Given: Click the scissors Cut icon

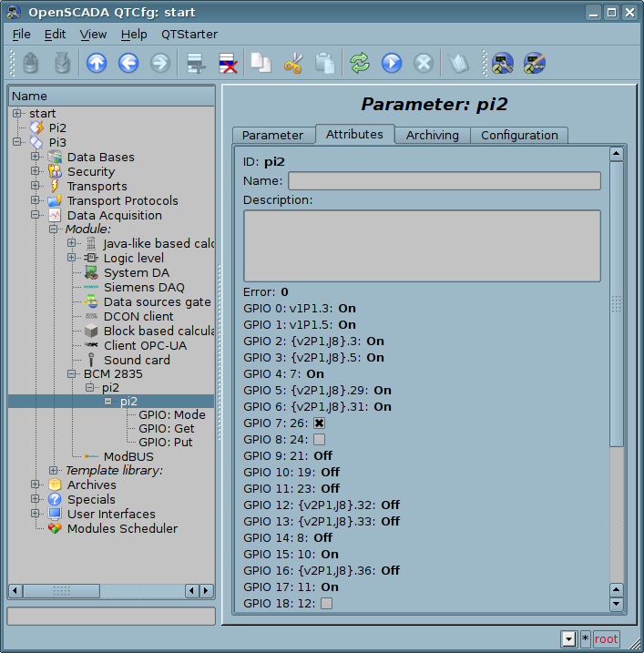Looking at the screenshot, I should point(292,63).
